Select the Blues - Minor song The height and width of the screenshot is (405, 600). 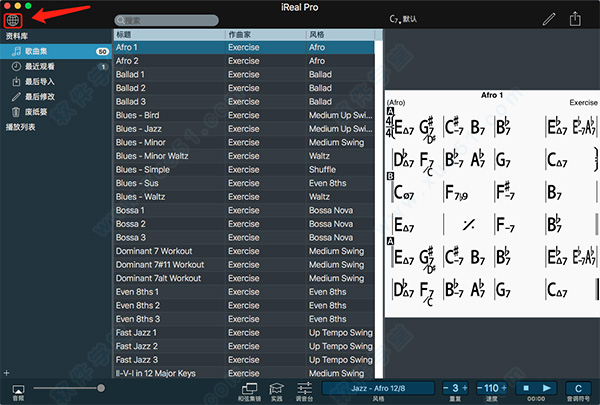pyautogui.click(x=244, y=142)
